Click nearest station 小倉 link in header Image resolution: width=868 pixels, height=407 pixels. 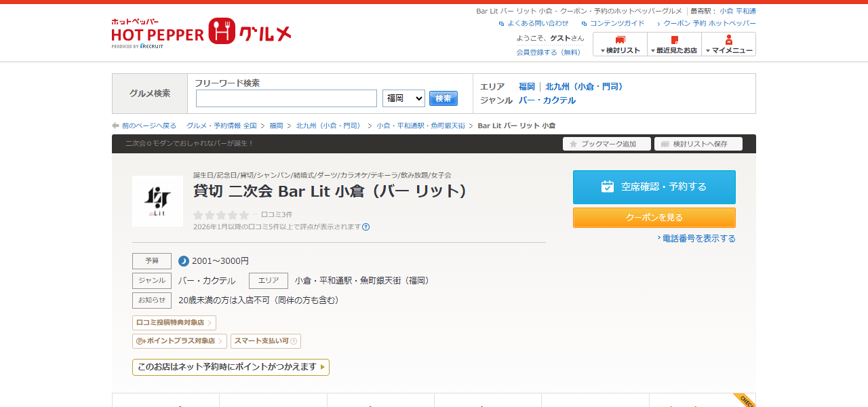[726, 11]
